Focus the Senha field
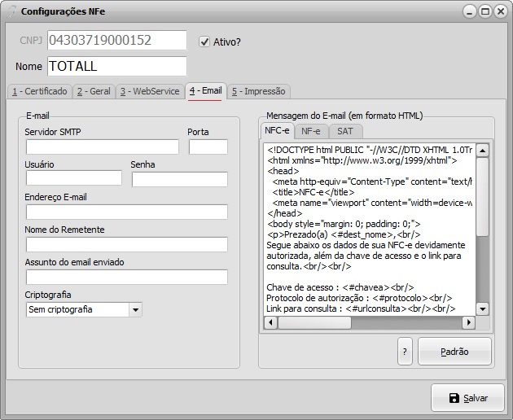 [180, 180]
